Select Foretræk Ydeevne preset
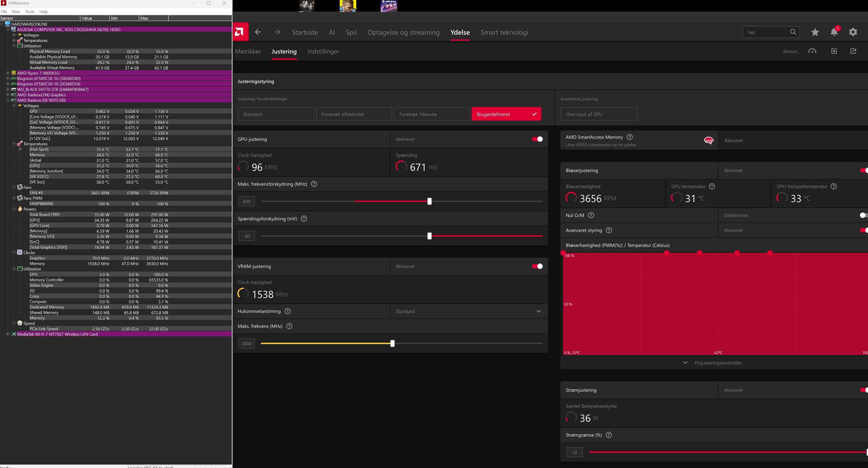The width and height of the screenshot is (868, 468). click(432, 114)
